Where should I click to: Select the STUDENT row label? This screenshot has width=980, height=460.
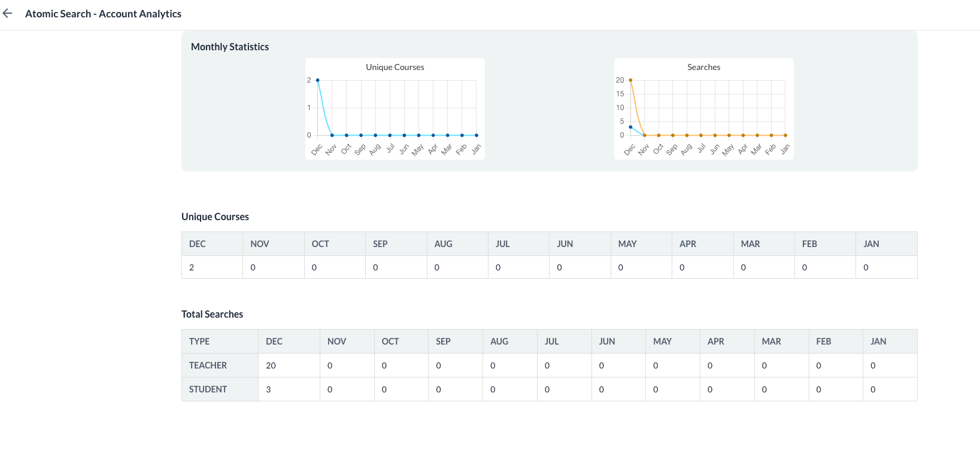pos(208,389)
